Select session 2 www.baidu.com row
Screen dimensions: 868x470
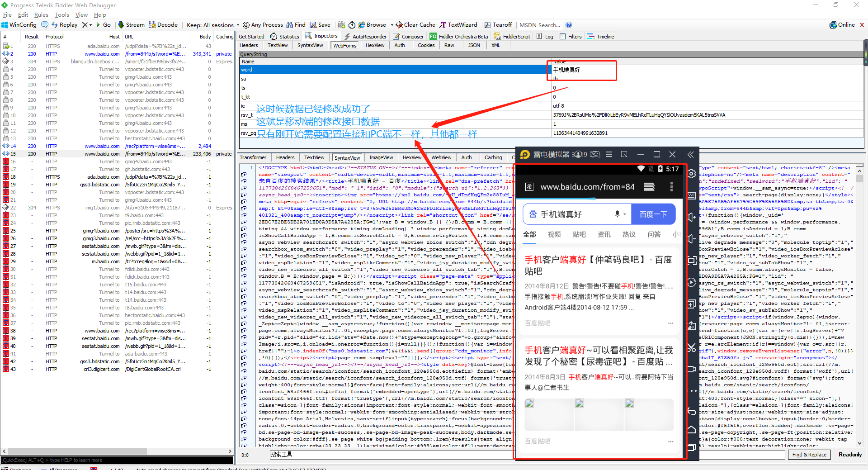coord(117,54)
